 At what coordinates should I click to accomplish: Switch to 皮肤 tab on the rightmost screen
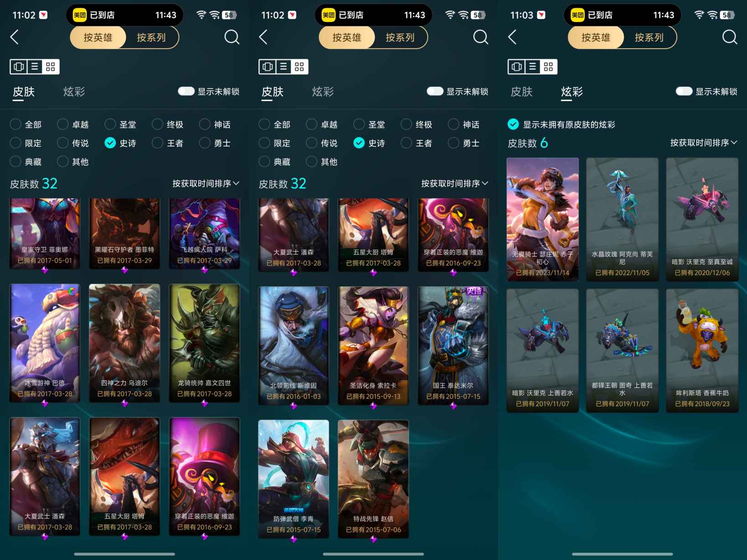point(522,92)
